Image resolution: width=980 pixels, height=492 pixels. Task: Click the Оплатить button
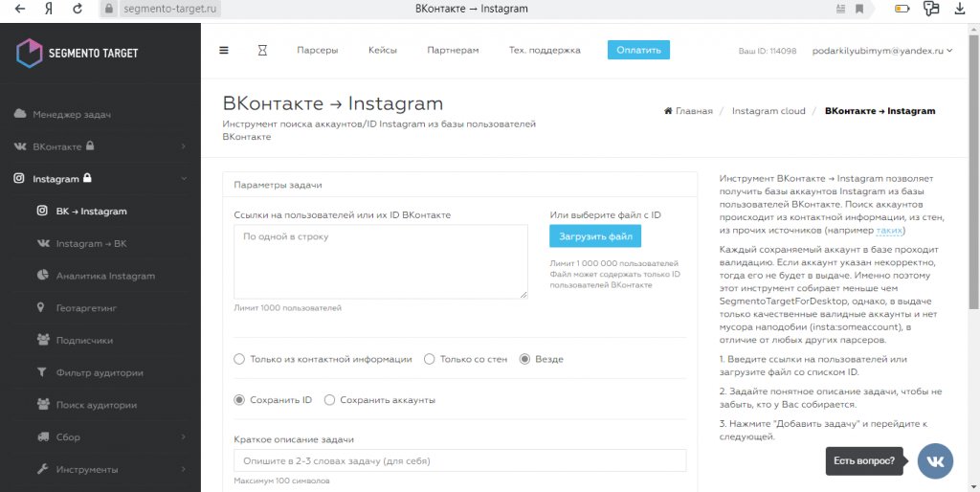pyautogui.click(x=638, y=50)
